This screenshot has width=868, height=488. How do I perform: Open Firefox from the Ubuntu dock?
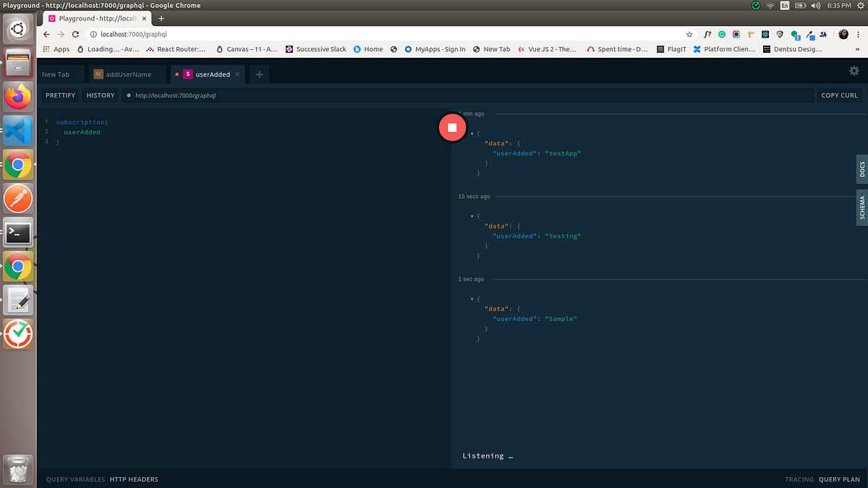tap(17, 96)
